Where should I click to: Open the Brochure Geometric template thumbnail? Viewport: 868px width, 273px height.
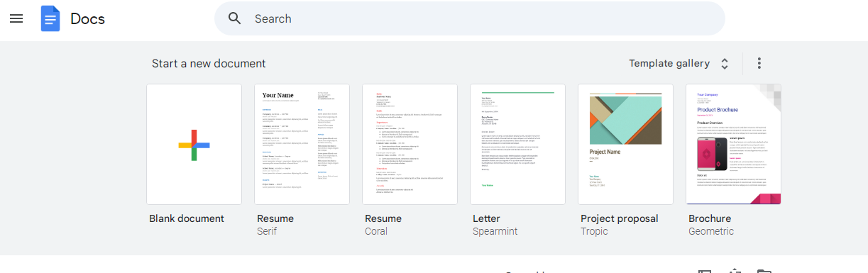733,144
